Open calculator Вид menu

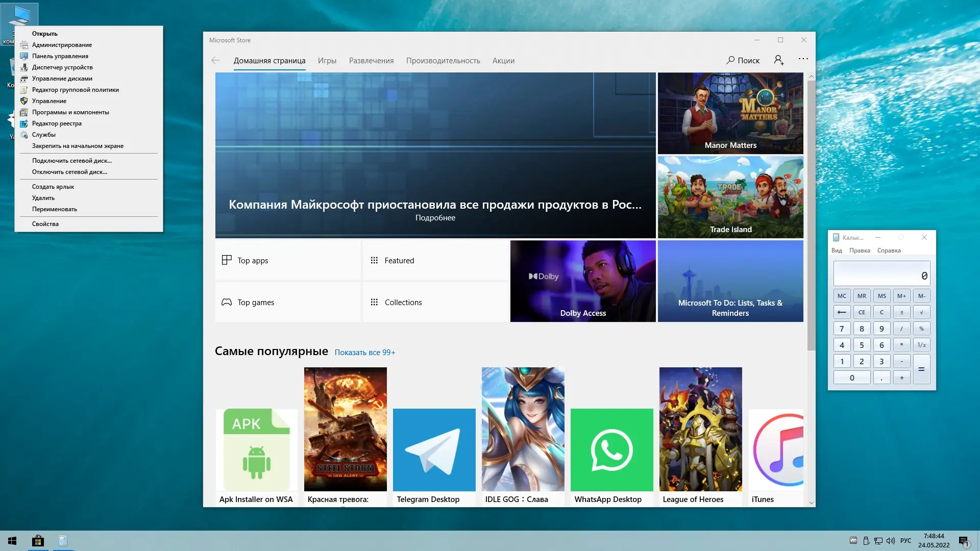click(837, 251)
